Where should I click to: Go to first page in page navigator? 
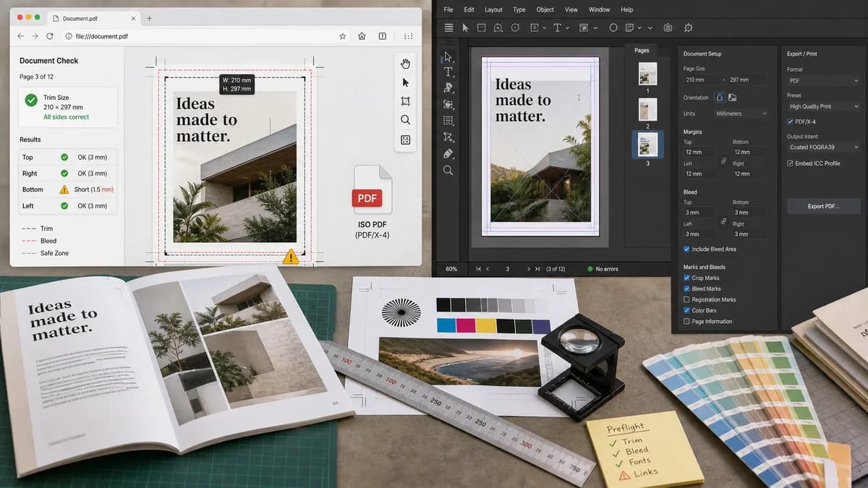click(479, 269)
